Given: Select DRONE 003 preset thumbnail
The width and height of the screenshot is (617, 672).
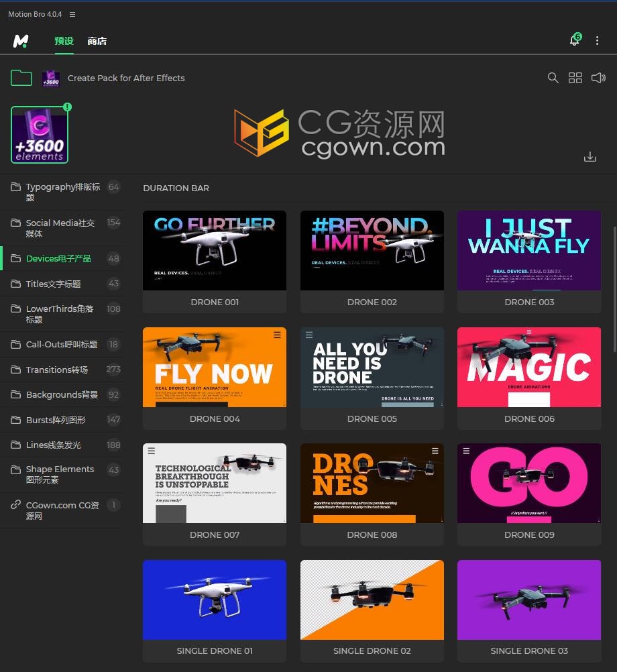Looking at the screenshot, I should coord(529,250).
